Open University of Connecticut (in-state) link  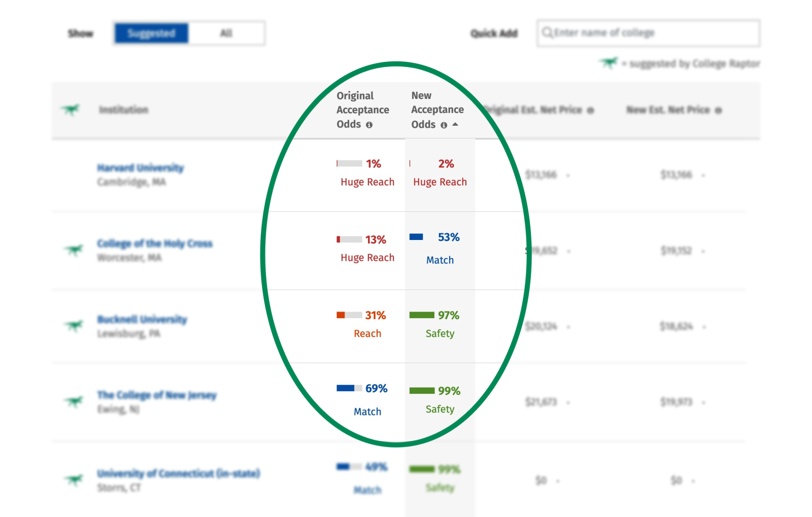click(179, 473)
